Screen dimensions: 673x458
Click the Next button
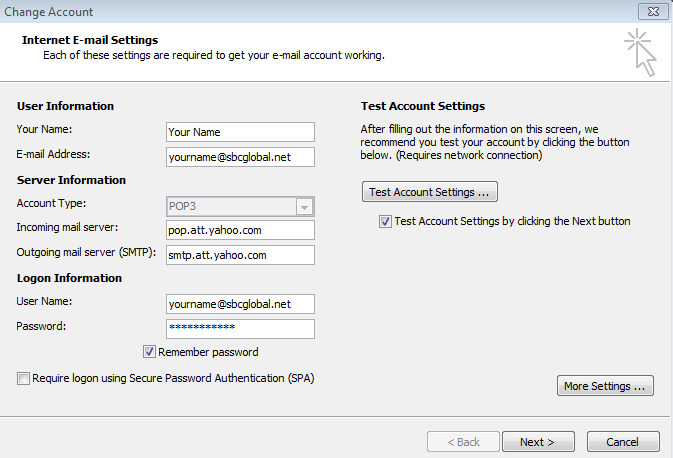coord(537,442)
